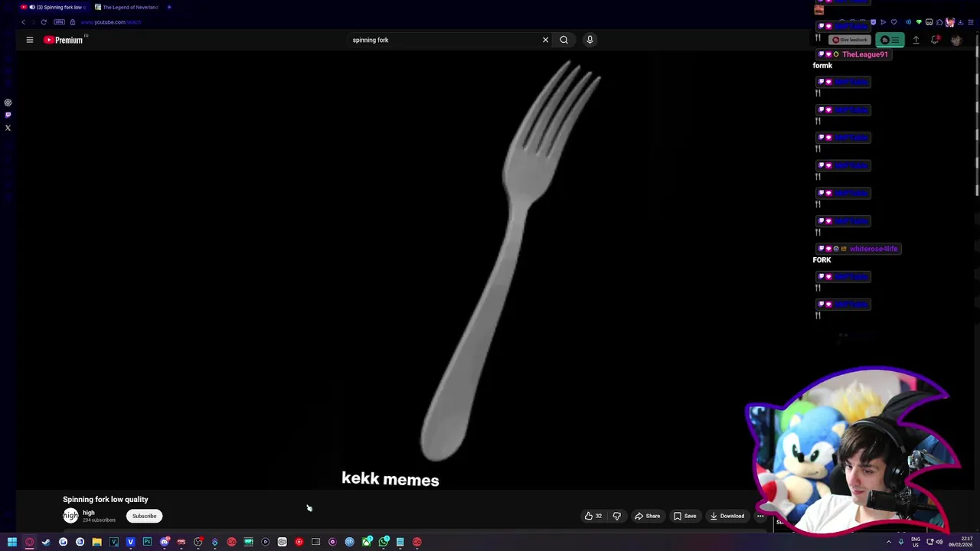Click the 'Spinning fork low quality' title
Viewport: 980px width, 551px height.
coord(106,499)
